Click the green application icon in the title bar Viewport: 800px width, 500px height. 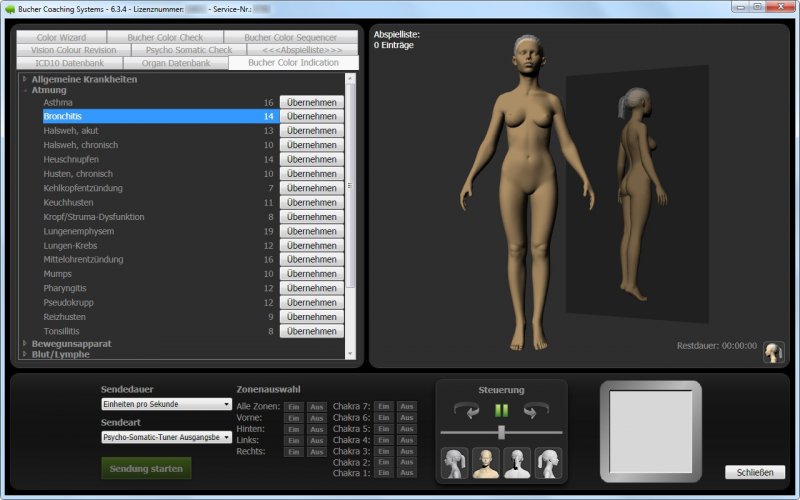click(9, 9)
